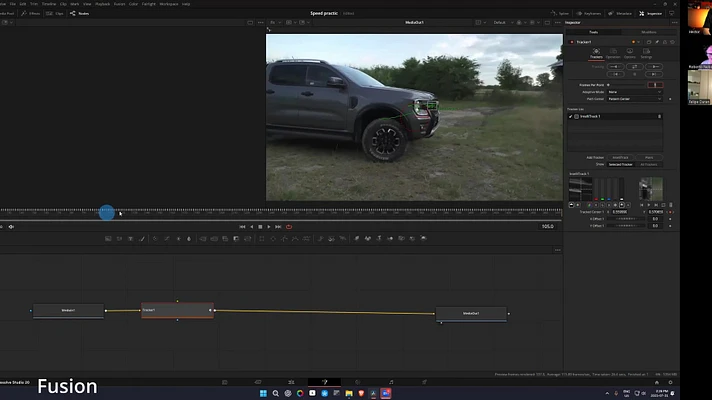Viewport: 712px width, 400px height.
Task: Show All Trackers option
Action: click(x=648, y=164)
